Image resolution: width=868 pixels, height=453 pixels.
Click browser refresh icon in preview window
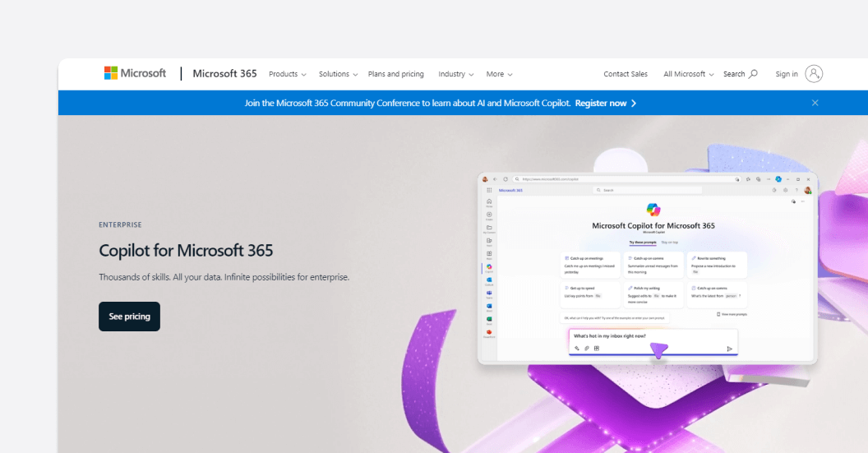[x=505, y=179]
